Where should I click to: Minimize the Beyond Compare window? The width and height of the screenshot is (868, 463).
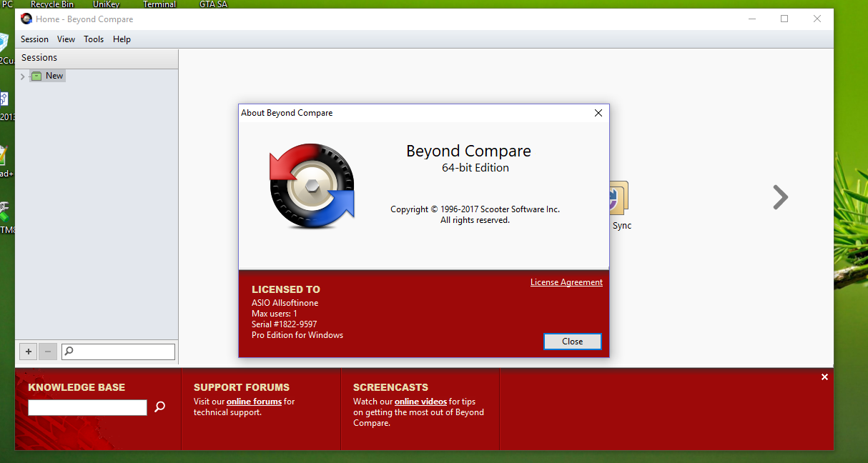pos(751,19)
